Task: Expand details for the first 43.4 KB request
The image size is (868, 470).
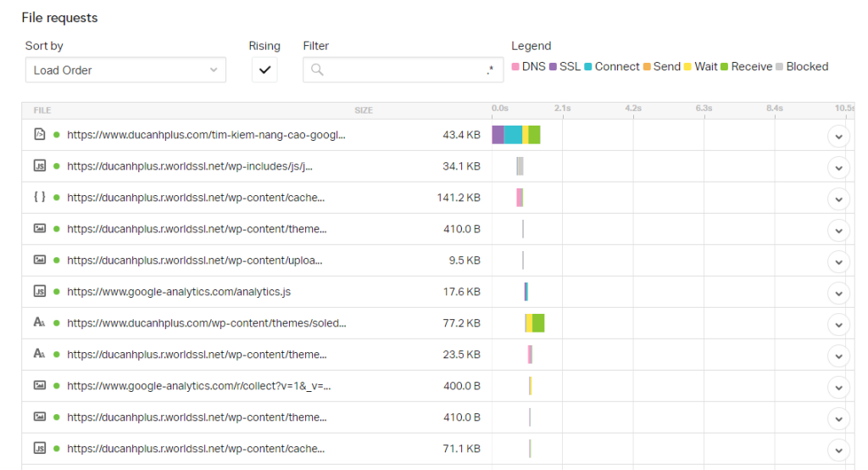Action: coord(837,136)
